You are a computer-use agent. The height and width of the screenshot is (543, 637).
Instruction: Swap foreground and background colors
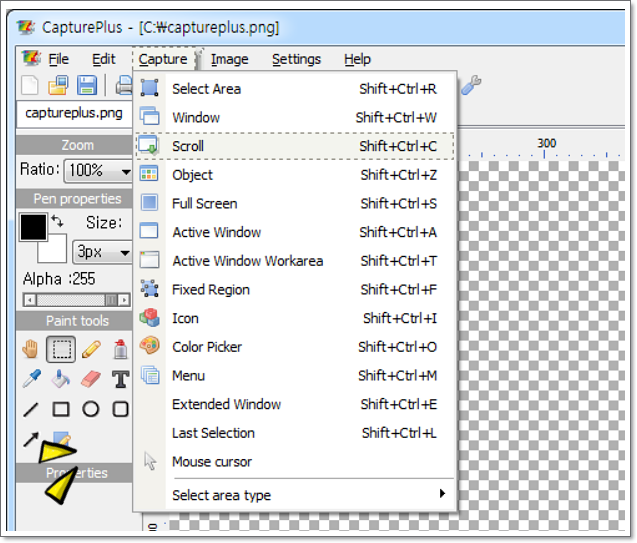57,221
